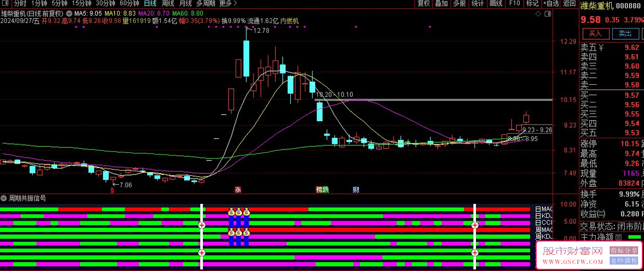Click the MA5: 9.05 indicator value

pyautogui.click(x=88, y=13)
